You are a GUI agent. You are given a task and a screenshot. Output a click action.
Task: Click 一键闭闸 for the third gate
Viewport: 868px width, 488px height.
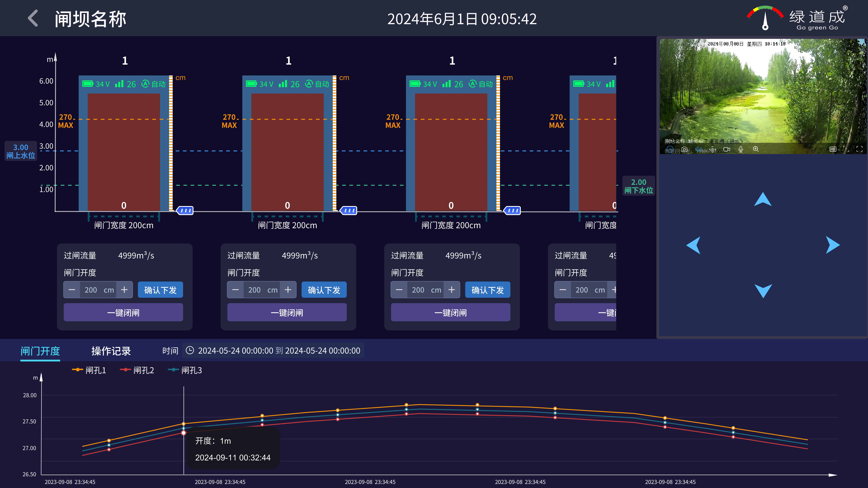tap(451, 312)
